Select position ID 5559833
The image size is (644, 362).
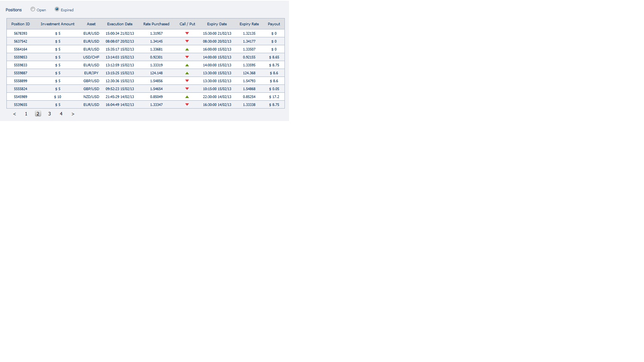(20, 65)
